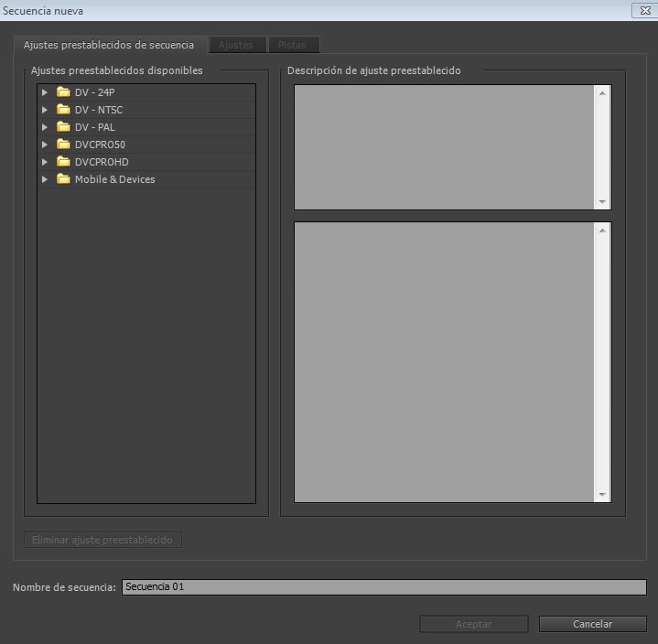
Task: Switch to the Ajustes tab
Action: point(236,45)
